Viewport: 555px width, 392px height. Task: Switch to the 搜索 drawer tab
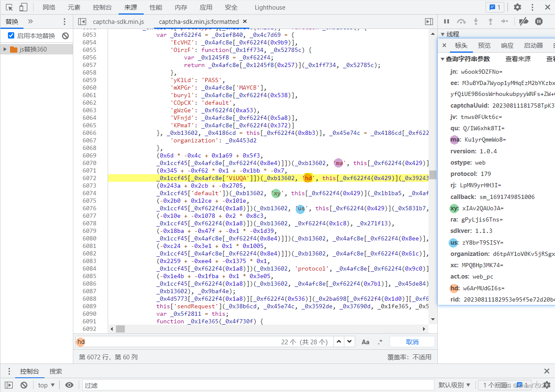pyautogui.click(x=56, y=371)
